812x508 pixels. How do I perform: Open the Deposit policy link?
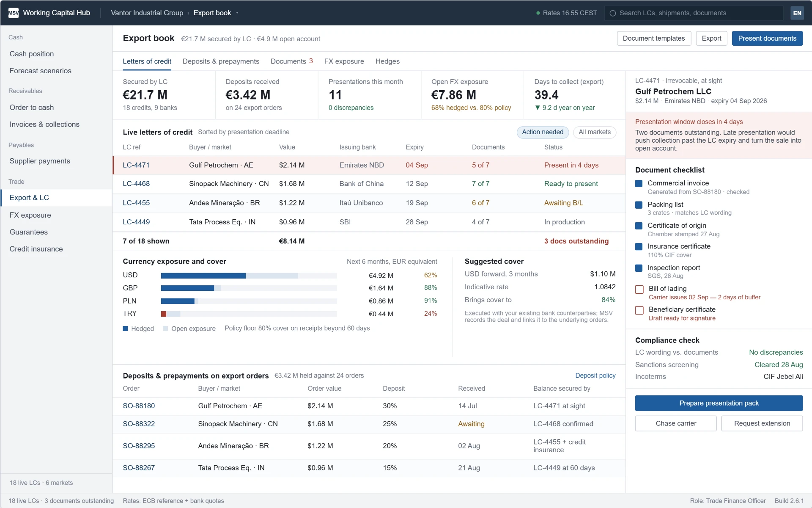coord(595,375)
